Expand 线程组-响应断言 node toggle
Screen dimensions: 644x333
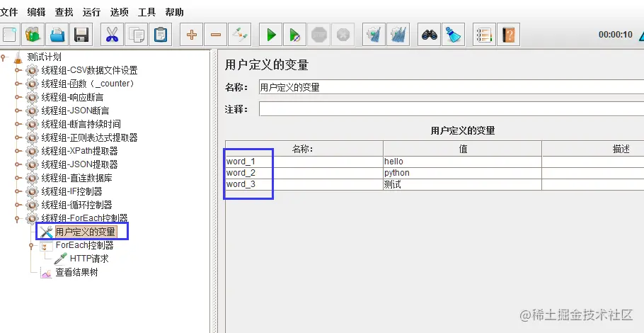pyautogui.click(x=18, y=98)
